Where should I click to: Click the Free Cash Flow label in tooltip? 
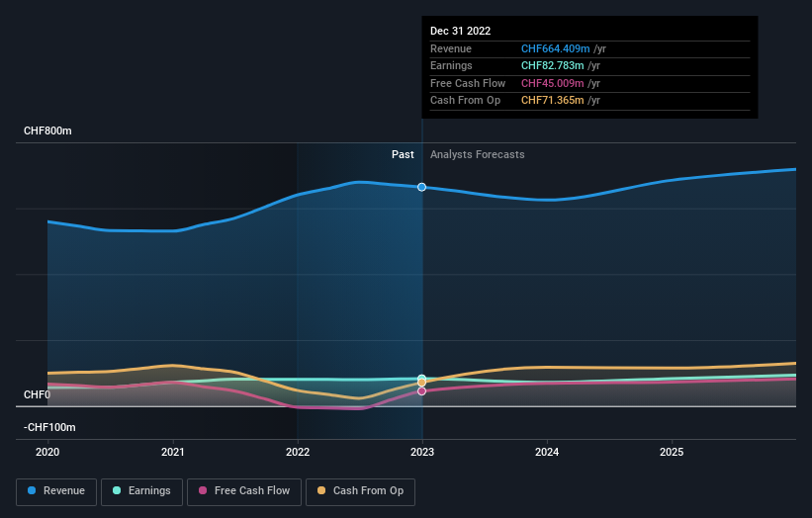[468, 83]
